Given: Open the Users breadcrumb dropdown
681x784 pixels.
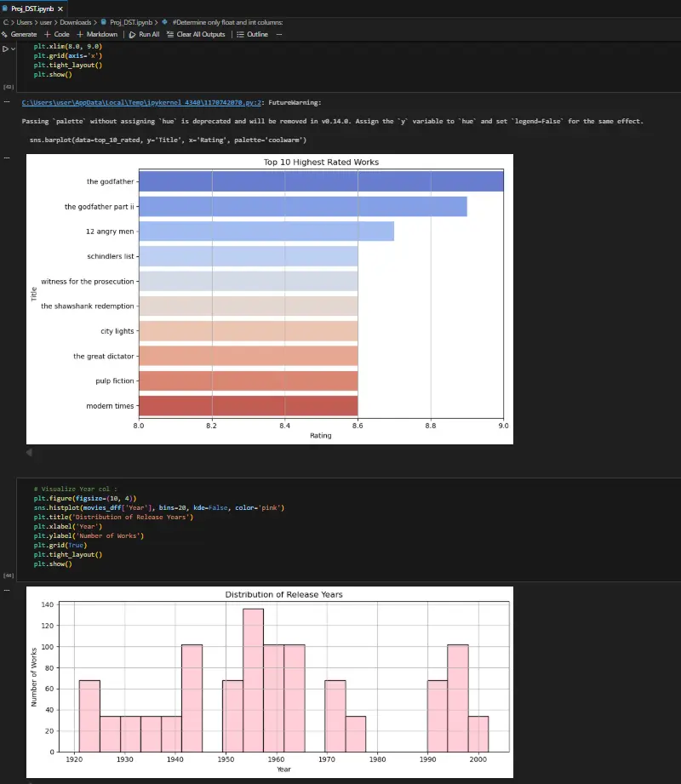Looking at the screenshot, I should (x=25, y=22).
